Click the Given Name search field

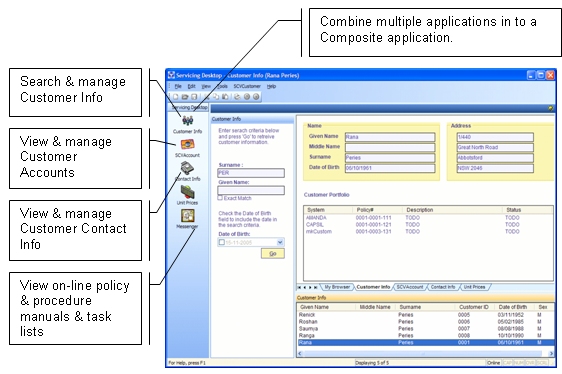[x=251, y=190]
